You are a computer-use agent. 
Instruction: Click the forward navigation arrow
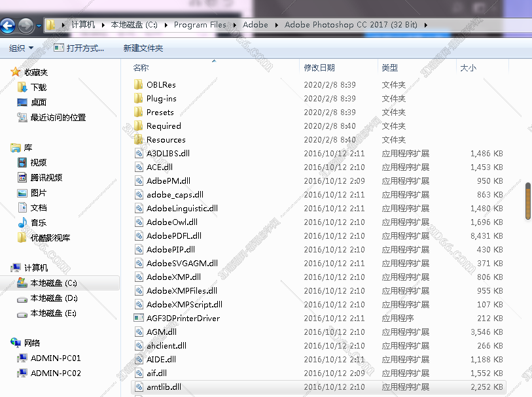pyautogui.click(x=26, y=25)
